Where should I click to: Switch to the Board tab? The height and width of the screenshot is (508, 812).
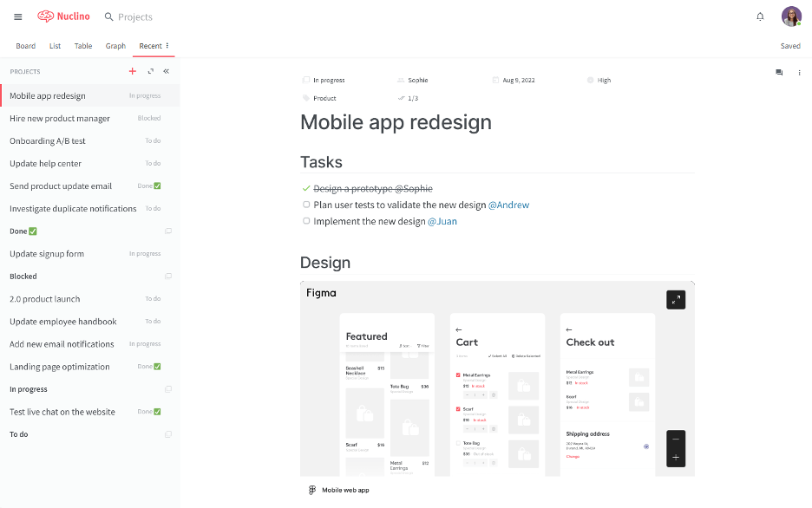pyautogui.click(x=25, y=45)
